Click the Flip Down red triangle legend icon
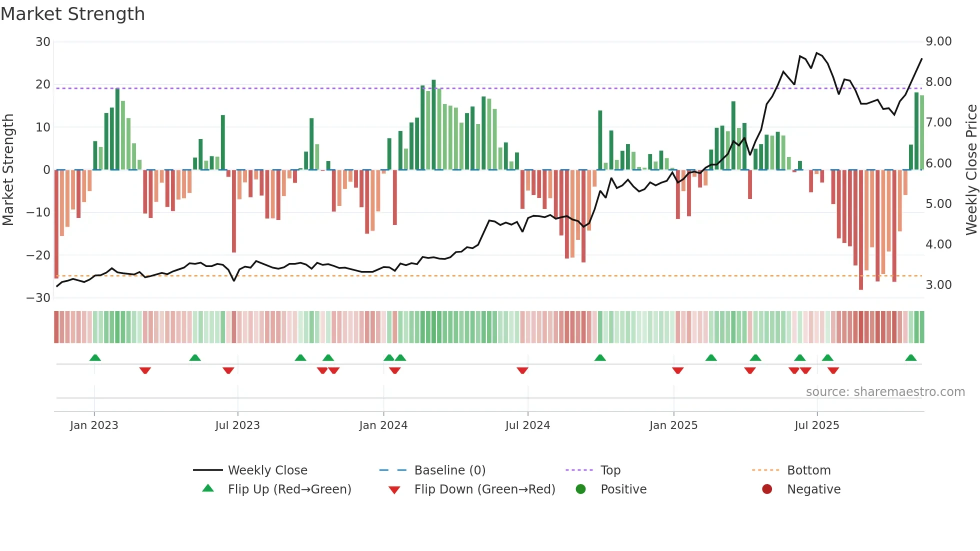980x551 pixels. click(394, 490)
